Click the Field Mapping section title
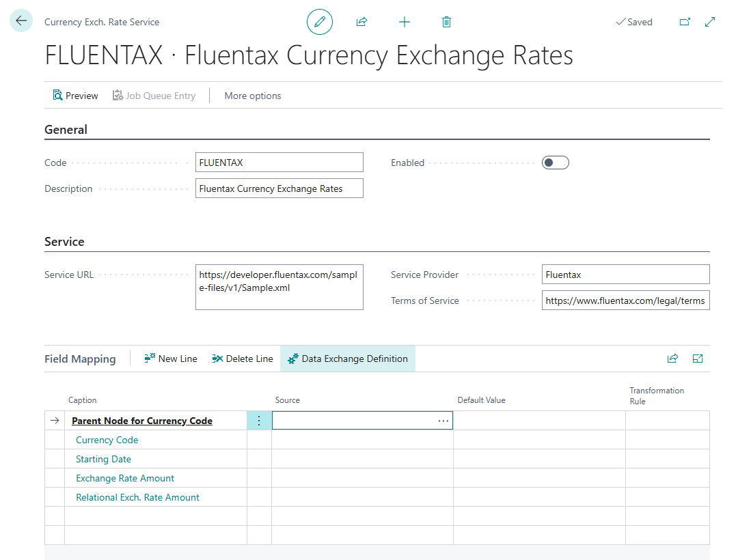 pos(80,359)
